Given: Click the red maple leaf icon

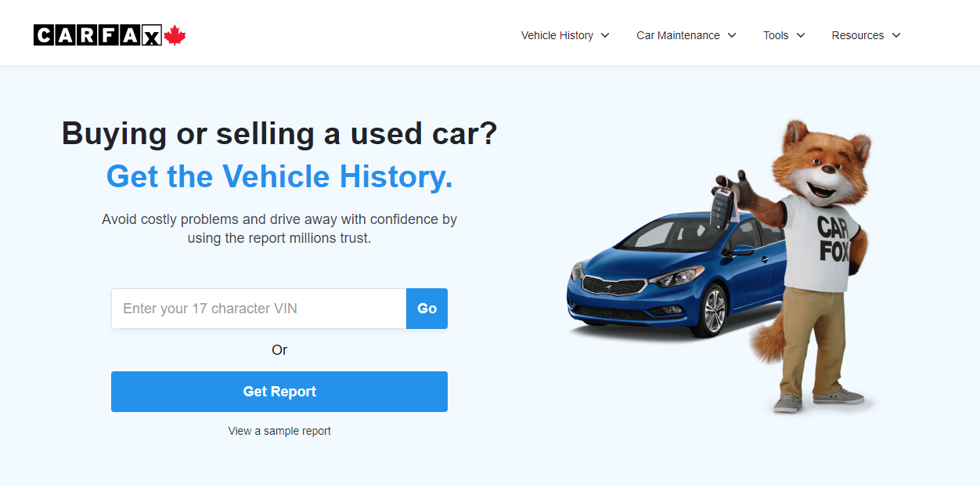Looking at the screenshot, I should [175, 35].
